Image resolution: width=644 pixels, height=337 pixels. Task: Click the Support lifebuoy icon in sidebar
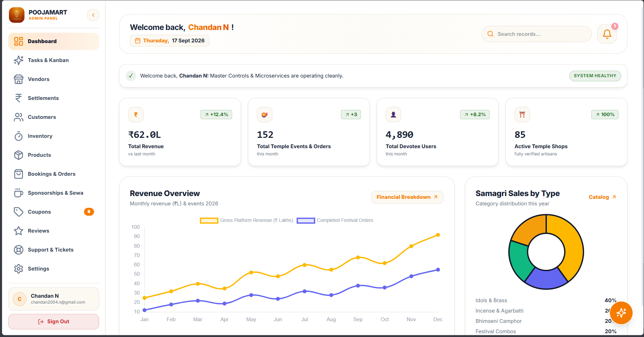[19, 250]
